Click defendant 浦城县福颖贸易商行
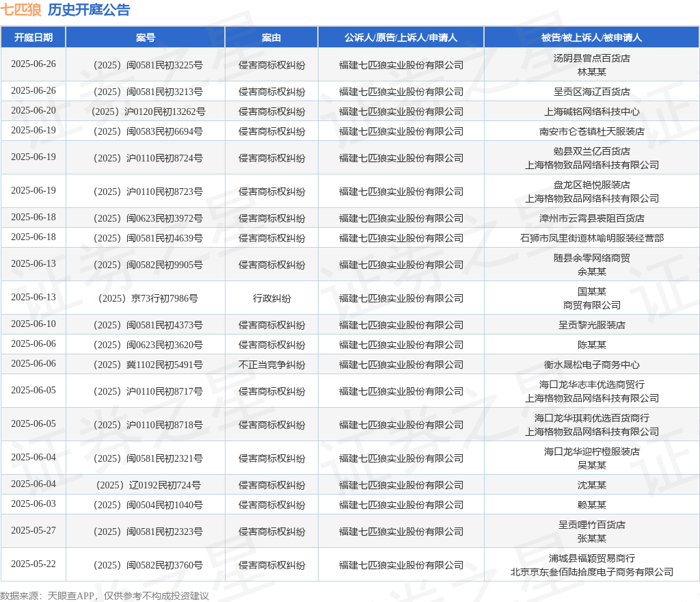 [x=592, y=558]
